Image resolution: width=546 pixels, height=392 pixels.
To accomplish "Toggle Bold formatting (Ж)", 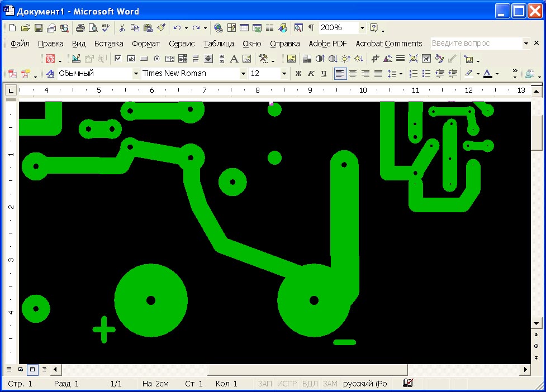I will [298, 73].
